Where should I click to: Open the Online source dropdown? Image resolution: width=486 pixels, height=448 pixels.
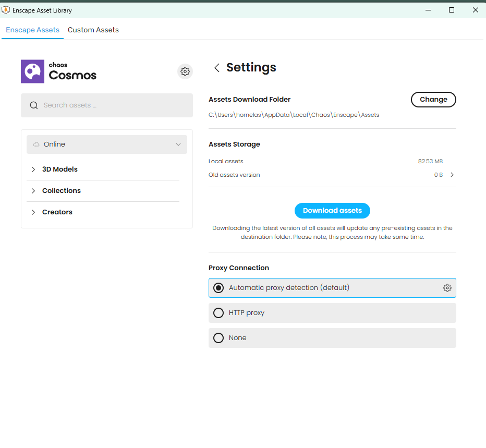107,144
